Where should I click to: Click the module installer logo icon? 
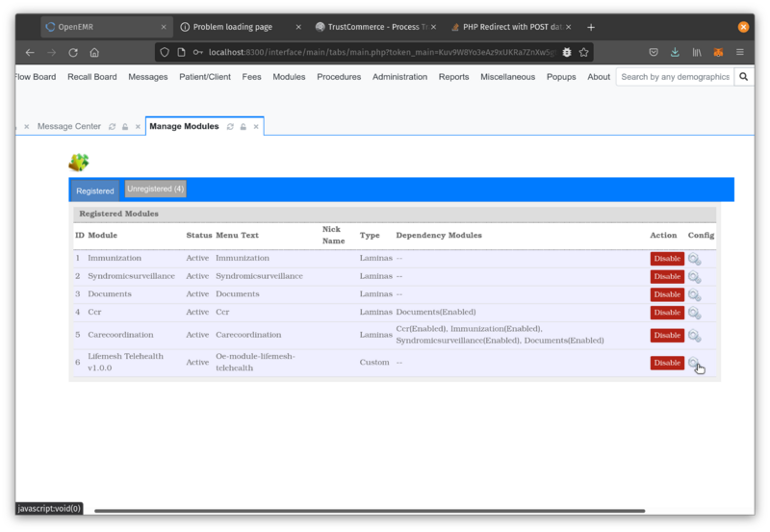pos(79,162)
